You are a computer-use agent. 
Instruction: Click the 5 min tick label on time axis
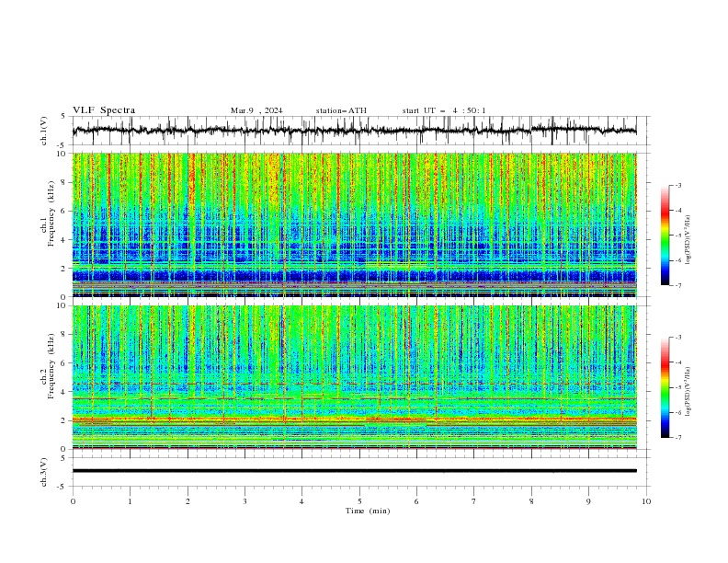coord(359,501)
